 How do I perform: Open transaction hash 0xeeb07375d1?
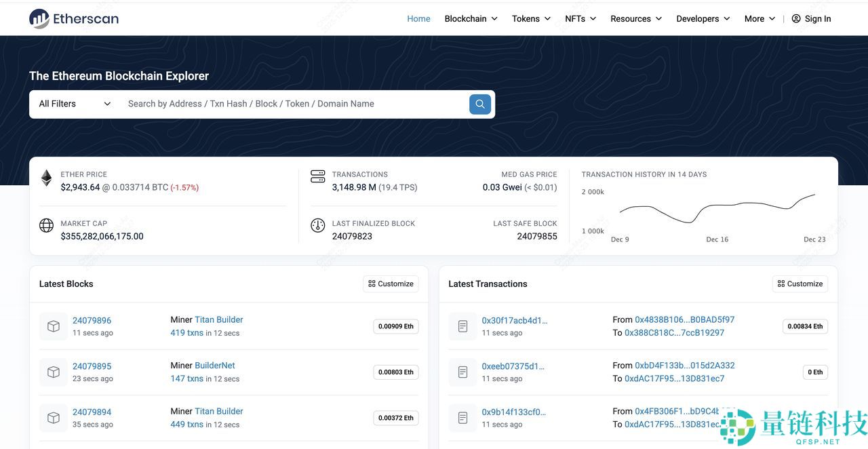pos(513,366)
